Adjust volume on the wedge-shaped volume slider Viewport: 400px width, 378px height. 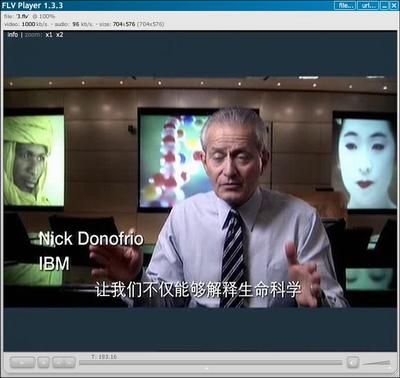point(376,363)
